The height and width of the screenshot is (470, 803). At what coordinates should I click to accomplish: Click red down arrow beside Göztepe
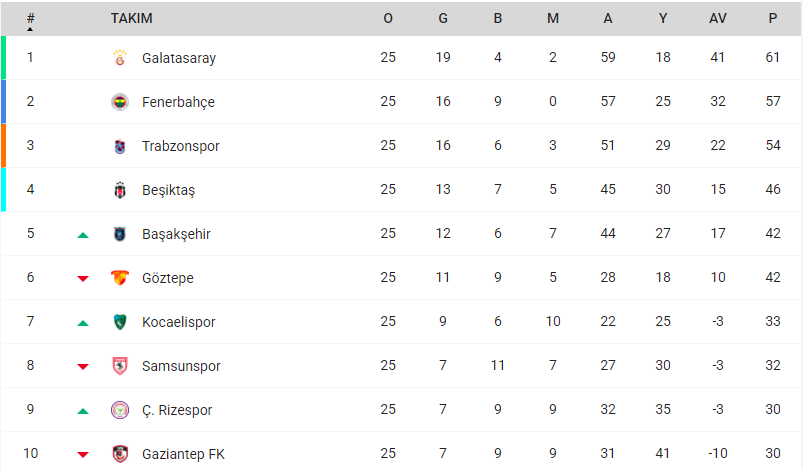(x=83, y=279)
